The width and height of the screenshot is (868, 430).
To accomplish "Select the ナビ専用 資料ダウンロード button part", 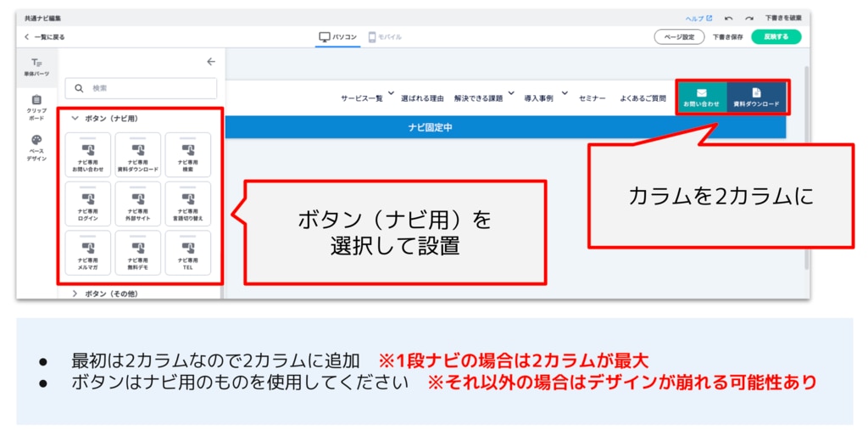I will coord(137,154).
